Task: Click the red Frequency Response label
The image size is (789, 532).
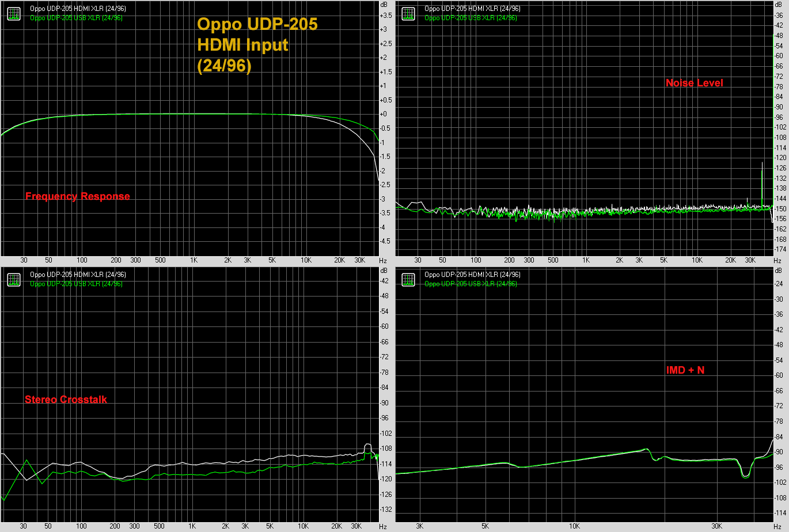Action: click(x=78, y=196)
